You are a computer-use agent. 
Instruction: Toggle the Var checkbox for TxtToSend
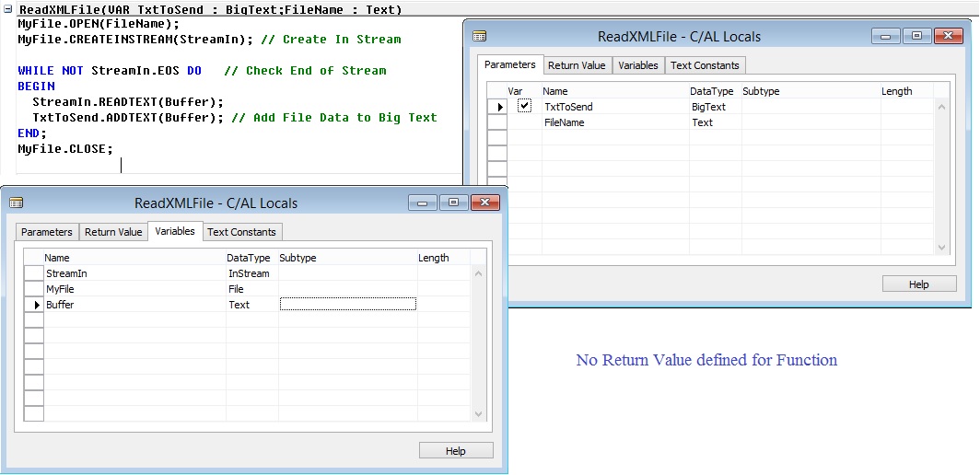(524, 107)
